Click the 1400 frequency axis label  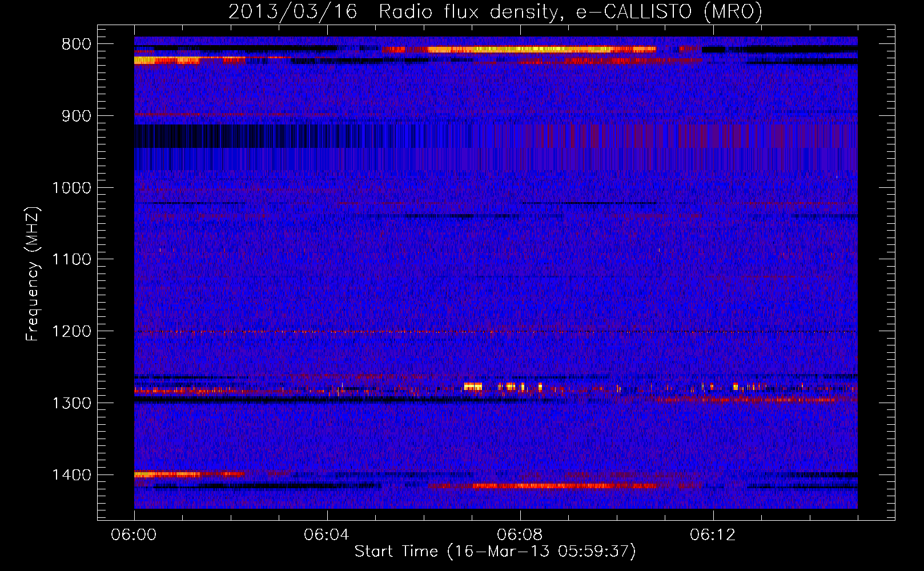71,475
